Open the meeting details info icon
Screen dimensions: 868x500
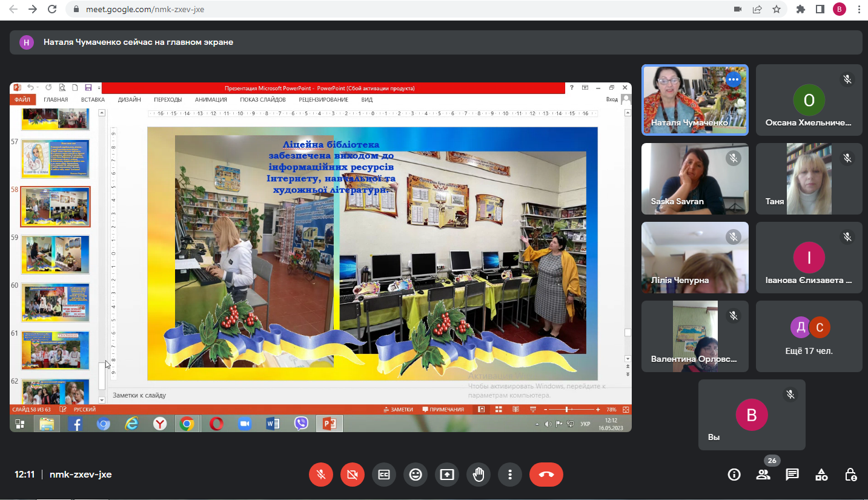point(734,475)
